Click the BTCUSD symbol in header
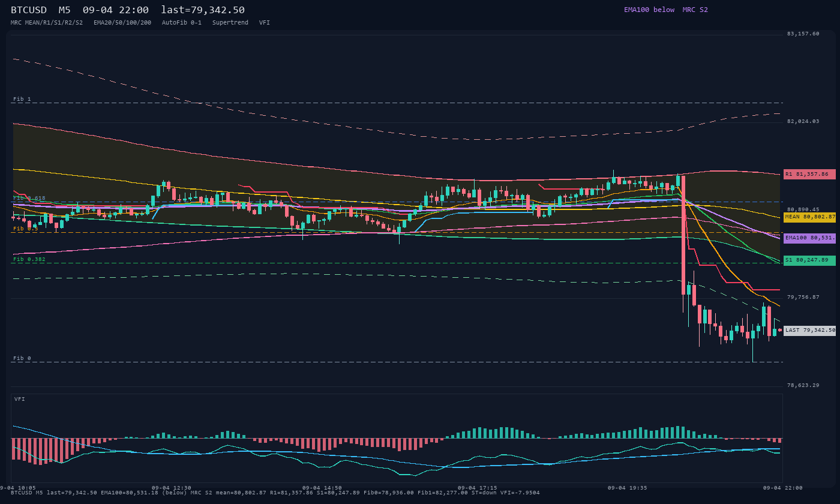Screen dimensions: 840x504 click(29, 10)
